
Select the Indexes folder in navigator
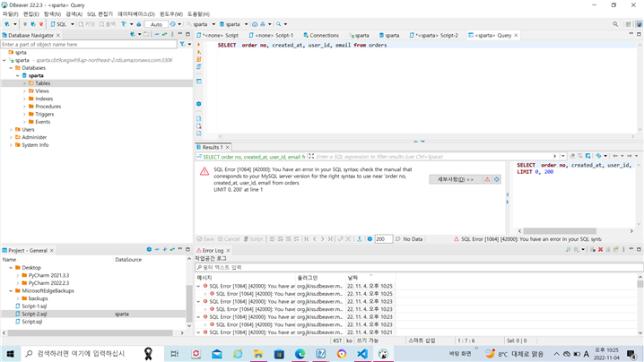click(x=44, y=99)
